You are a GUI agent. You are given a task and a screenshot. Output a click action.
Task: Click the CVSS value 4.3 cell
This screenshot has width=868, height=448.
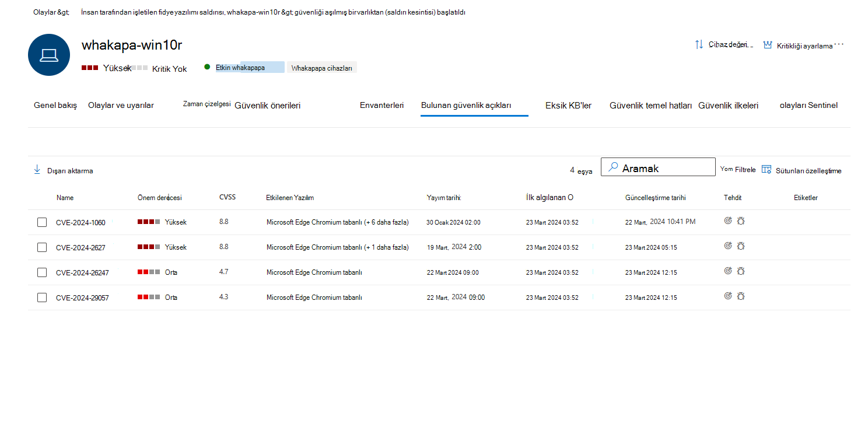[x=224, y=296]
